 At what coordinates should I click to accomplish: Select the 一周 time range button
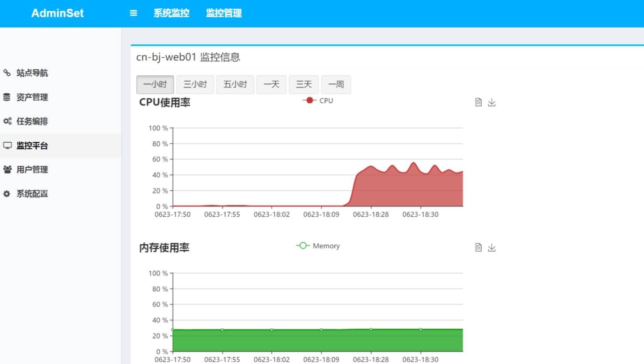coord(336,84)
